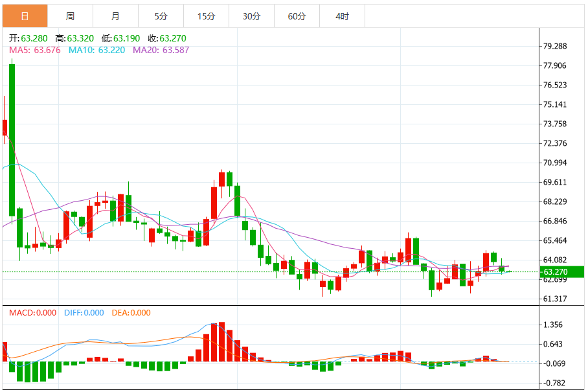Click the DIFF value label

tap(84, 313)
